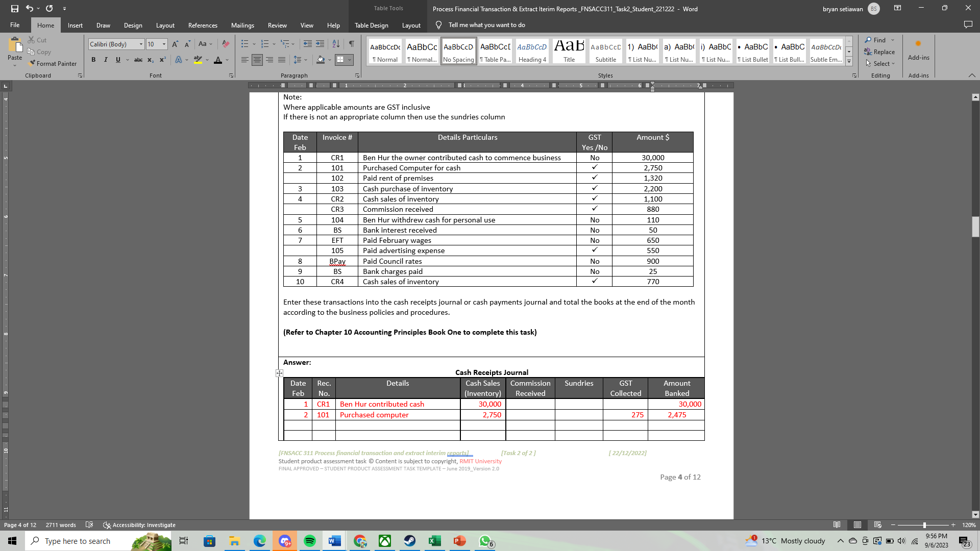Toggle the Show/Hide paragraph marks
Screen dimensions: 980x551
[x=351, y=44]
